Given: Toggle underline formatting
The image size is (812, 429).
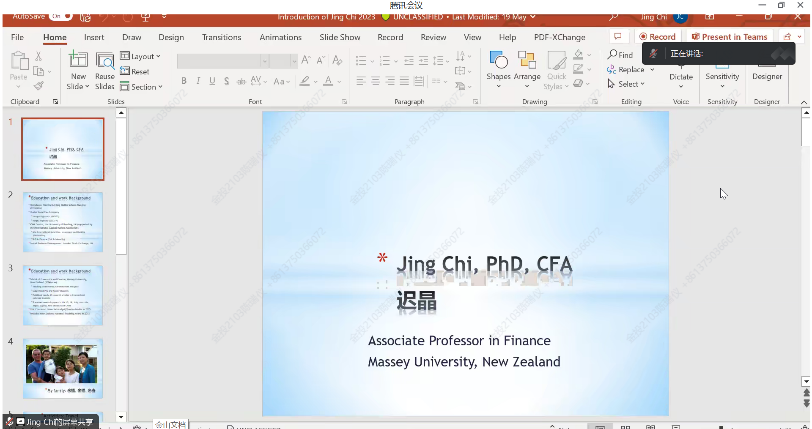Looking at the screenshot, I should 212,81.
